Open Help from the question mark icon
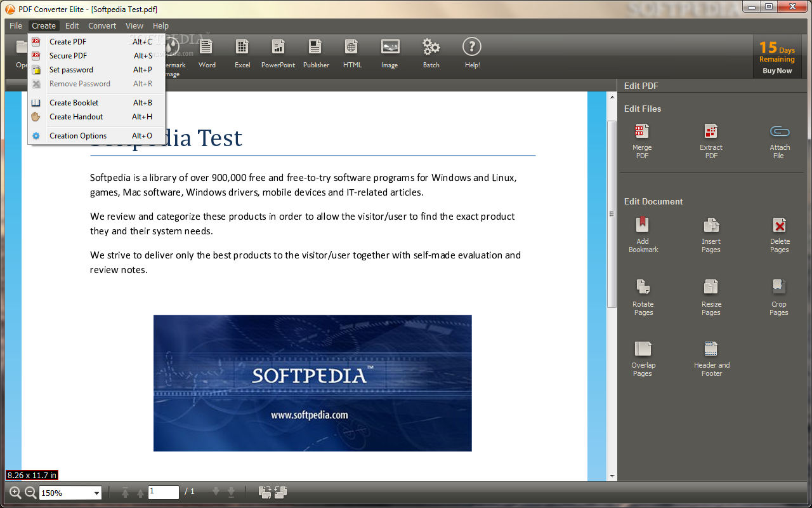 471,46
